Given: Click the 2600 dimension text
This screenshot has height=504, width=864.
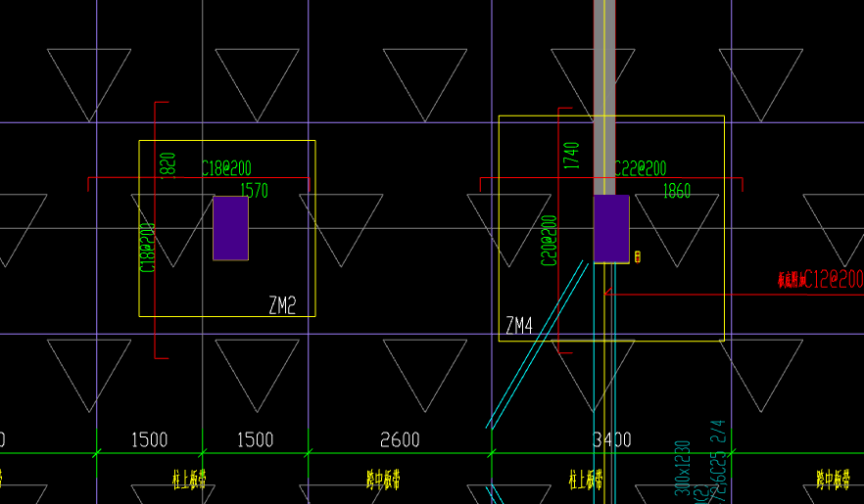Looking at the screenshot, I should (400, 439).
